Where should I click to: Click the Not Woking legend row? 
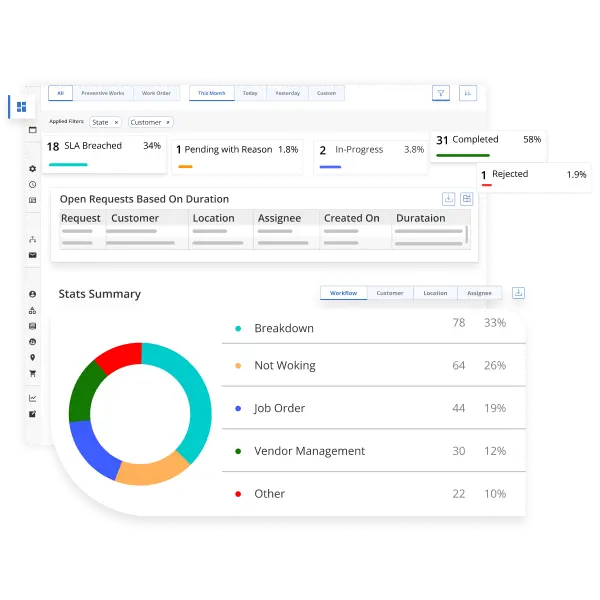pos(373,365)
